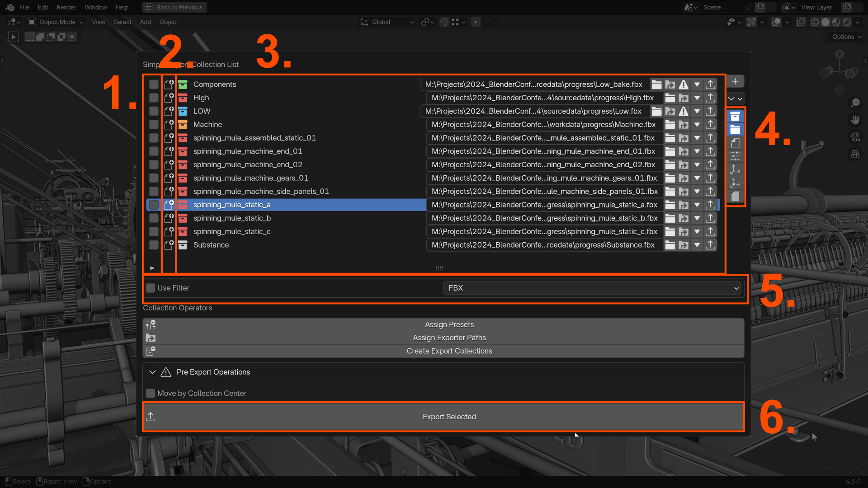The width and height of the screenshot is (868, 488).
Task: Toggle perspective grid gizmo
Action: tap(855, 154)
